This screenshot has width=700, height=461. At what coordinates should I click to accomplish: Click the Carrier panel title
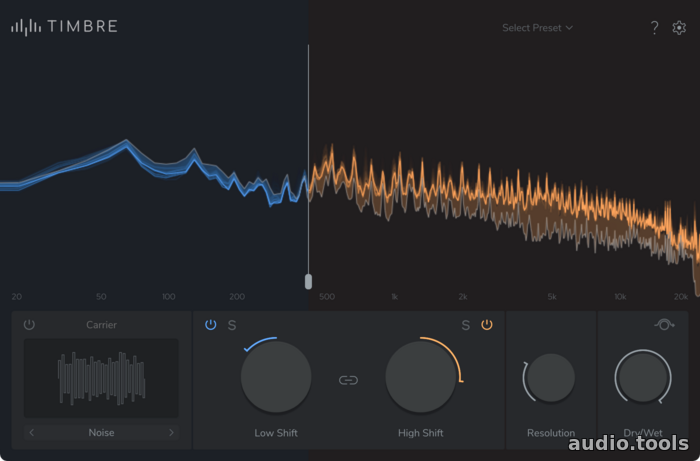coord(101,325)
